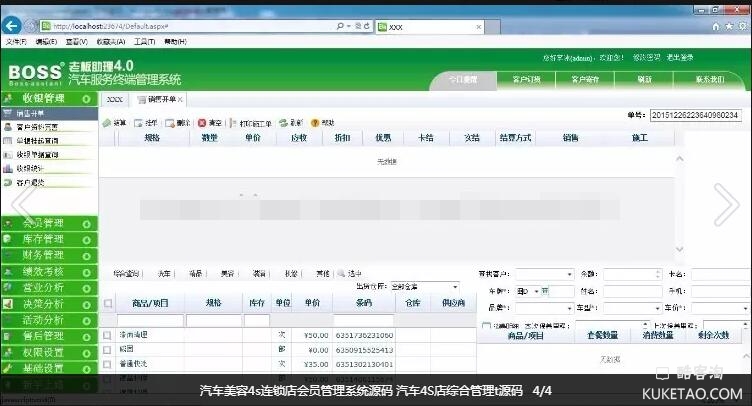Viewport: 752px width, 406px height.
Task: Go back with the browser back arrow
Action: (x=12, y=26)
